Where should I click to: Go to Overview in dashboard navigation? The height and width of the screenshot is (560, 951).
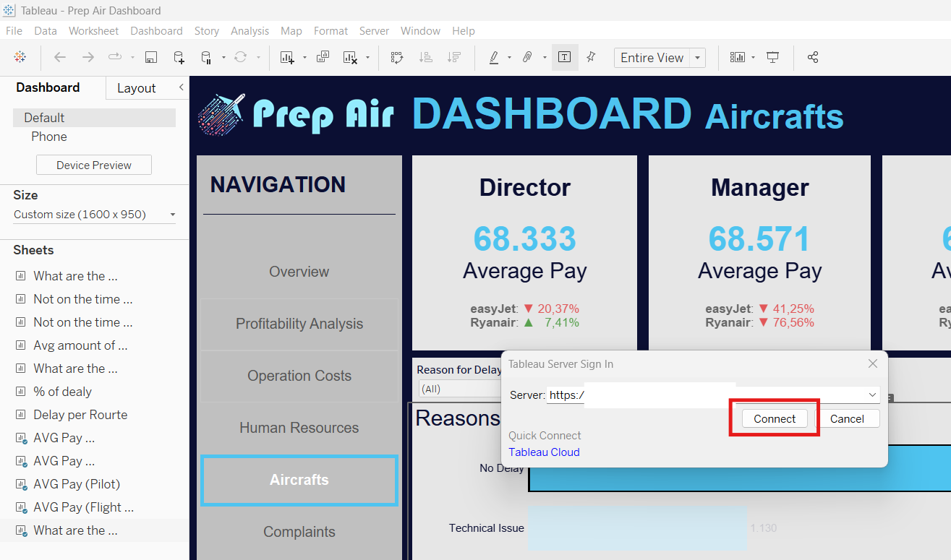(x=299, y=272)
